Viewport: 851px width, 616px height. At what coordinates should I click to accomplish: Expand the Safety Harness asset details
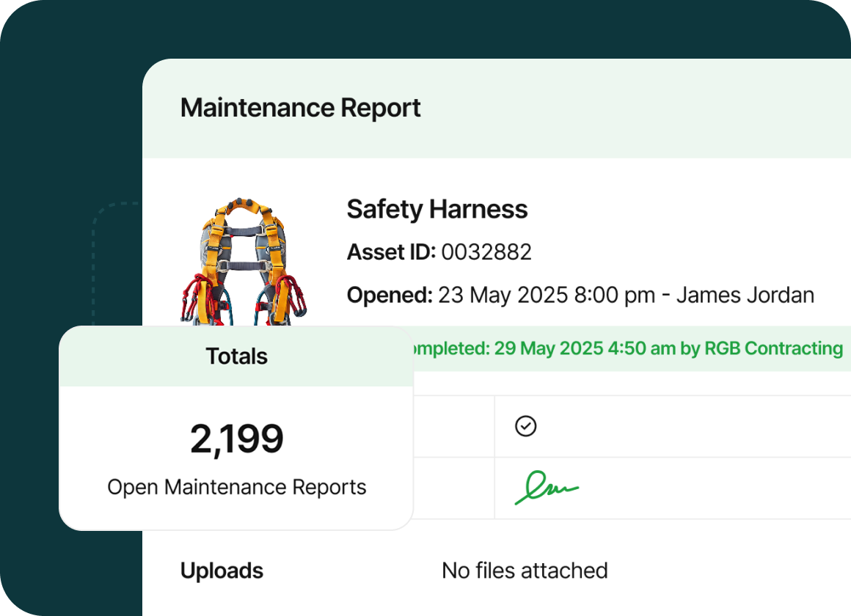[437, 209]
